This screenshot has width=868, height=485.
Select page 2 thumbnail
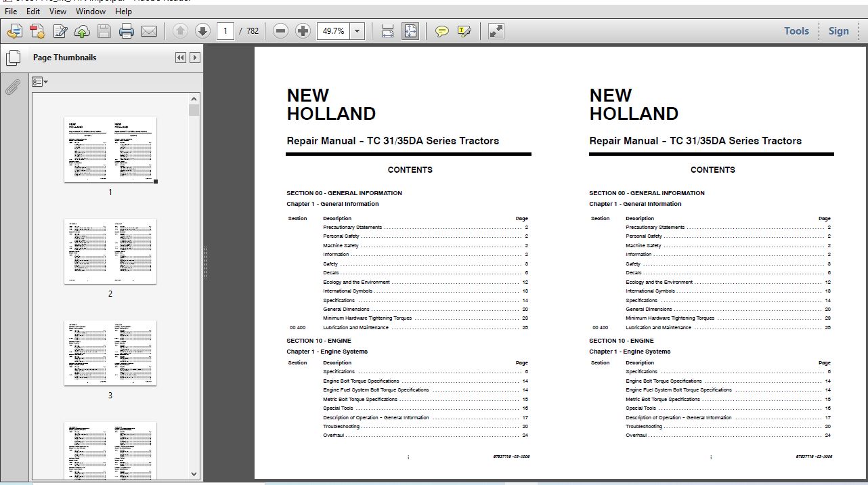click(x=110, y=251)
